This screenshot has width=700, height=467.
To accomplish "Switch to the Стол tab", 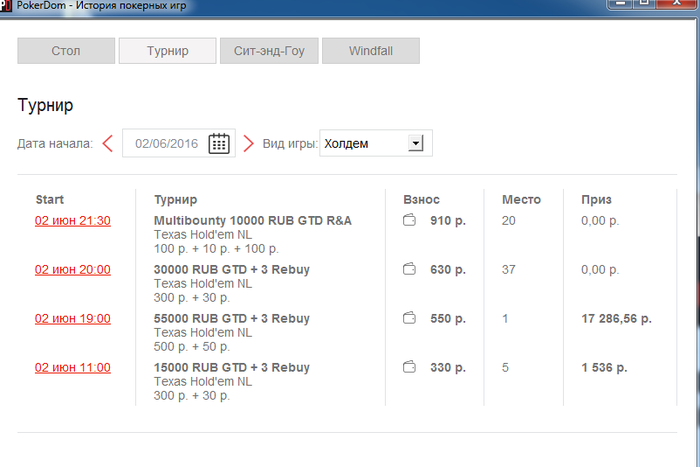I will pos(66,51).
